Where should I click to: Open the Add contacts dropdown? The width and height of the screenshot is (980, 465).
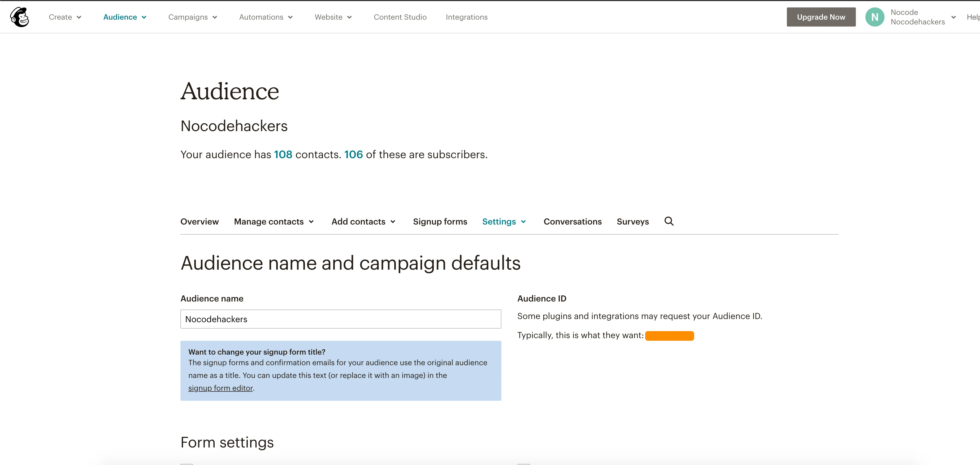(x=364, y=221)
